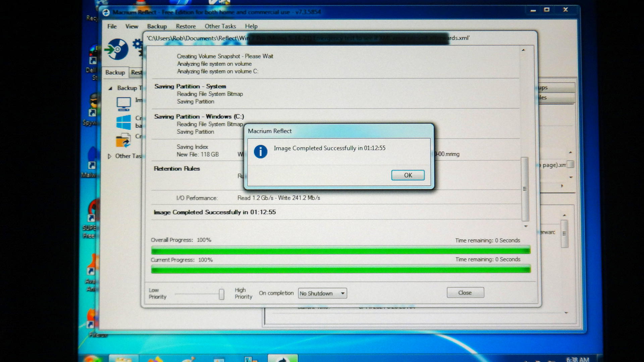Click 'Saving Partition - System' log heading
Screen dimensions: 644x362
click(190, 86)
